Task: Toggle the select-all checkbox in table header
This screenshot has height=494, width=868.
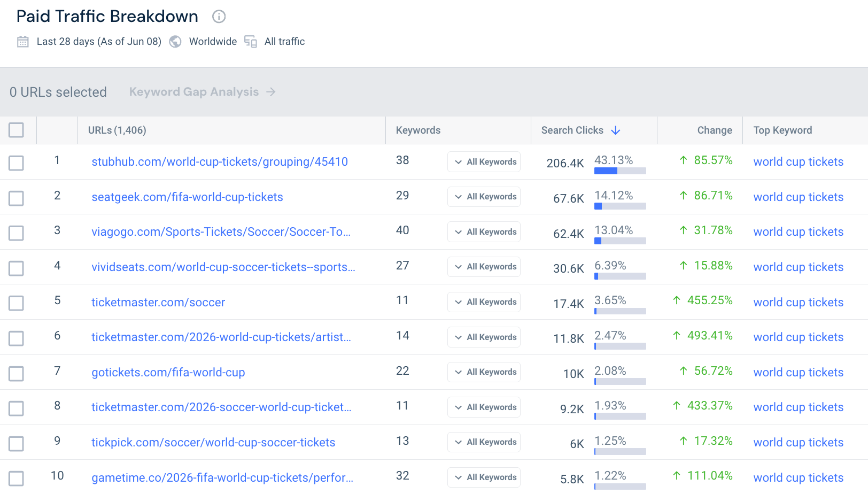Action: [16, 130]
